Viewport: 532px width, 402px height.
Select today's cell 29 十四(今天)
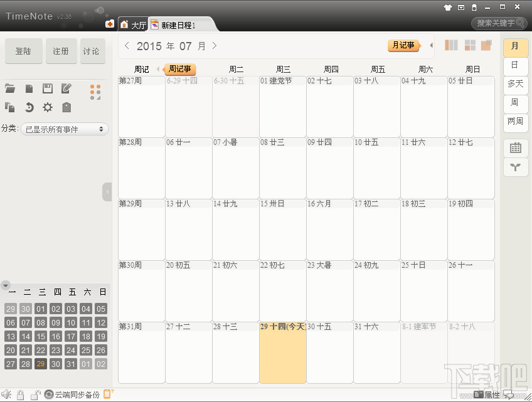pyautogui.click(x=282, y=352)
